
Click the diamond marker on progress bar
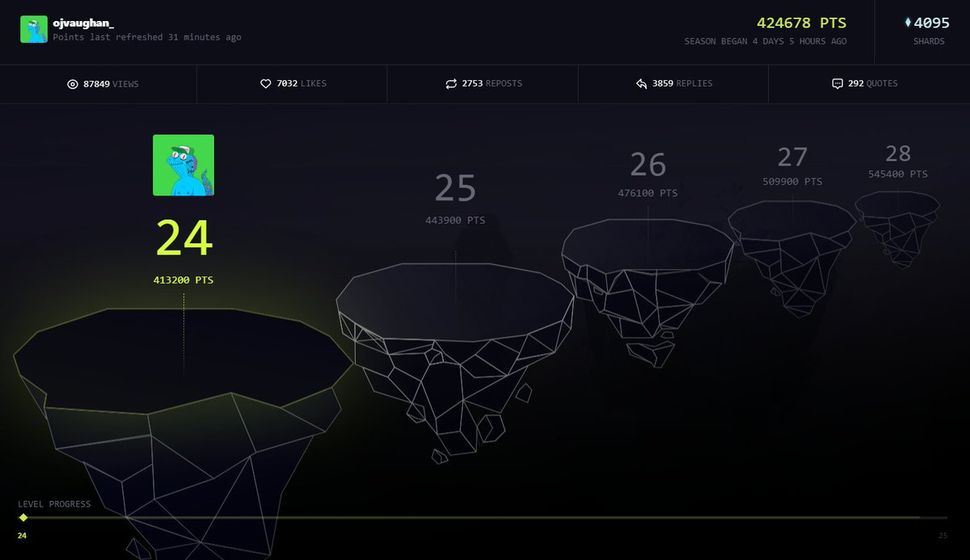coord(23,517)
